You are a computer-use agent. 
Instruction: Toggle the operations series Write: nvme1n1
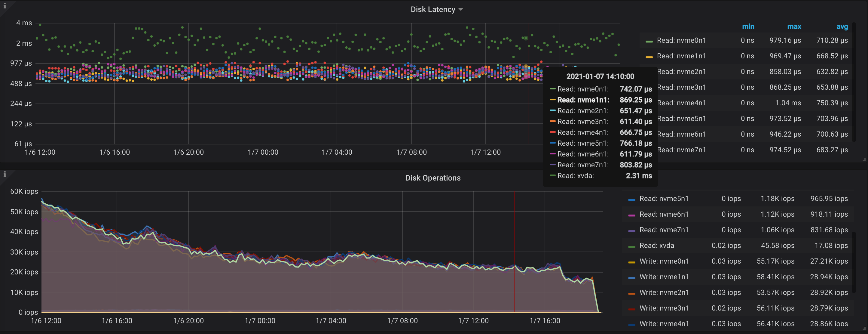(x=664, y=277)
